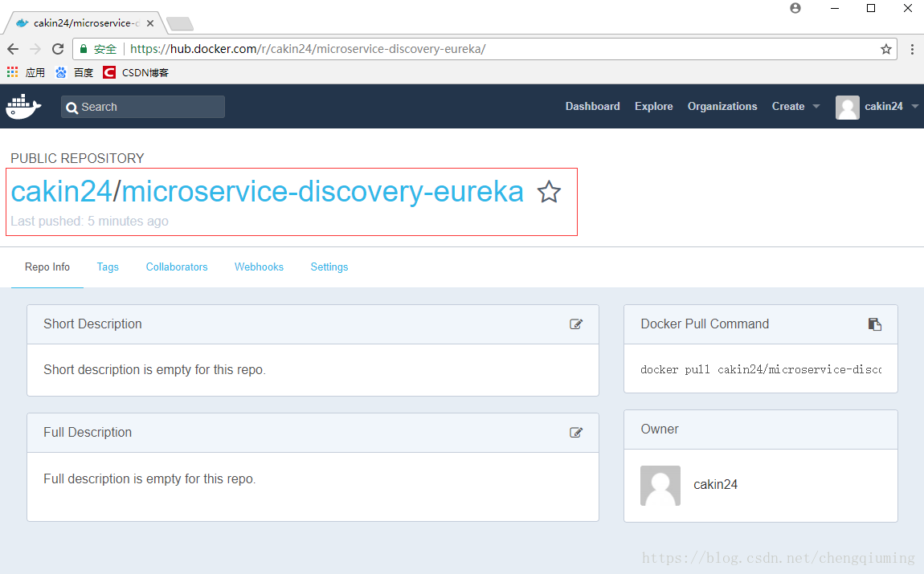Screen dimensions: 924x574
Task: Click the cakin24 username in navbar
Action: [883, 107]
